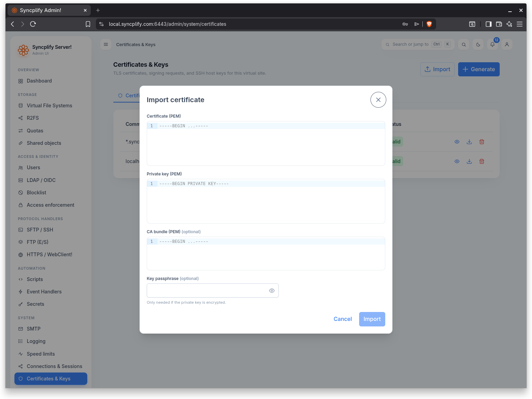Viewport: 532px width, 399px height.
Task: Click the browser address bar URL
Action: 167,24
